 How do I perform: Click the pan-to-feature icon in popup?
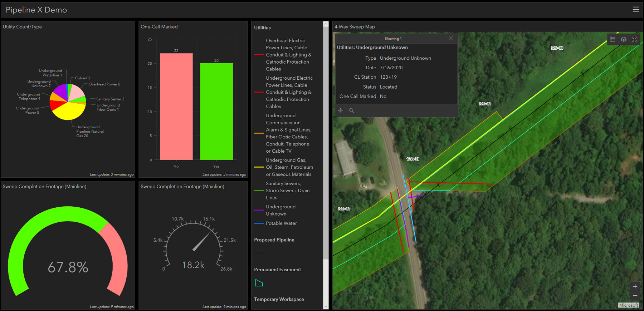(x=341, y=110)
